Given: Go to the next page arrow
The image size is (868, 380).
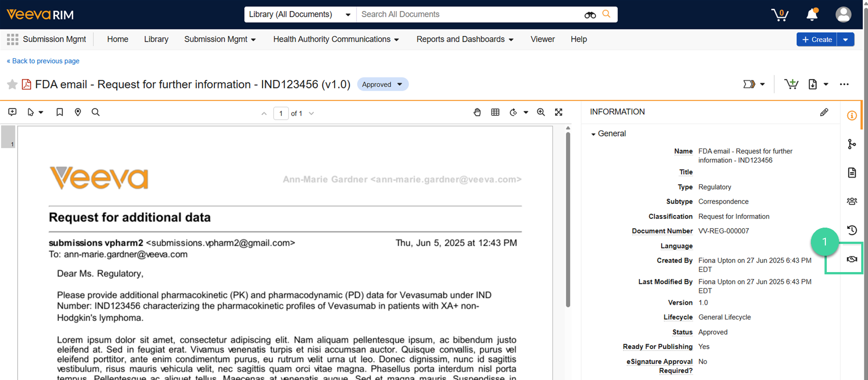Looking at the screenshot, I should 311,113.
